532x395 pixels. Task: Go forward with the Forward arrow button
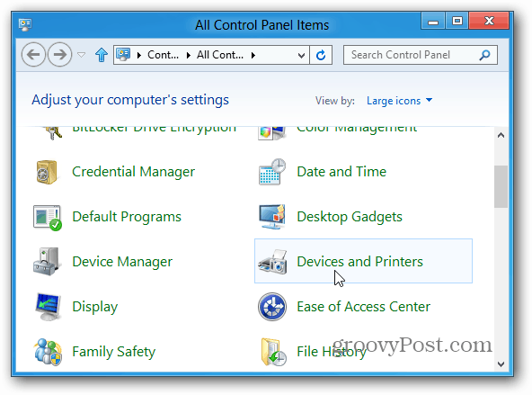(x=59, y=55)
